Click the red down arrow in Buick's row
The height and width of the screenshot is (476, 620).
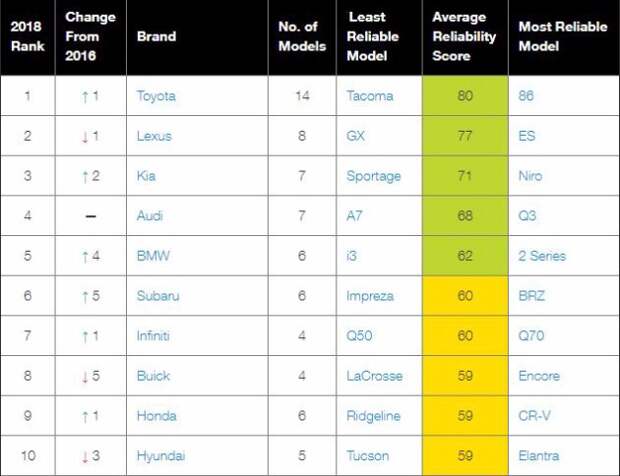85,376
